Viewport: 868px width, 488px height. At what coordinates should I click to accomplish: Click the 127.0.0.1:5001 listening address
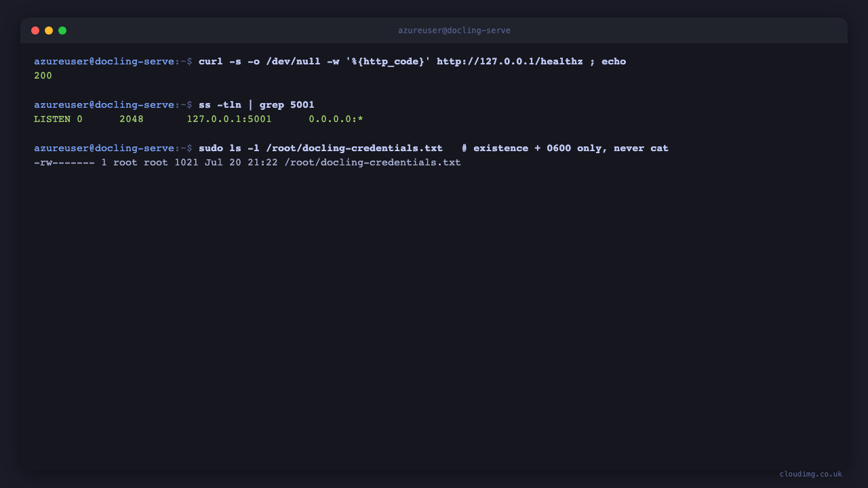(x=229, y=119)
